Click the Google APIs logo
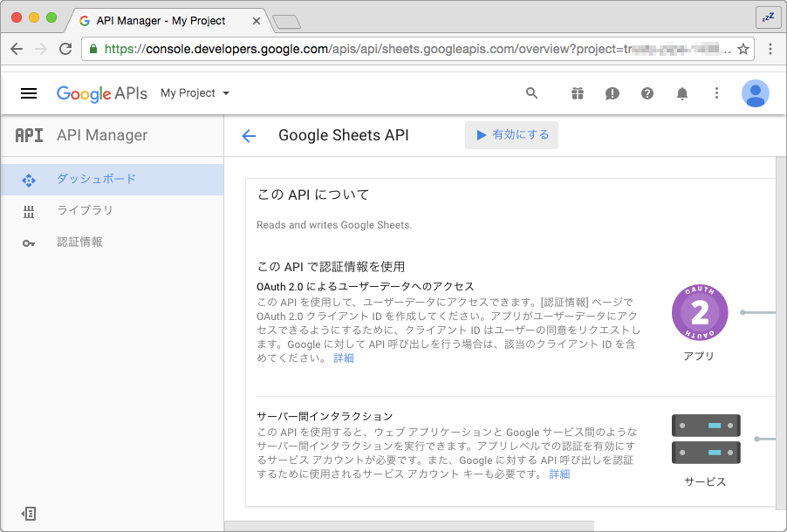 pyautogui.click(x=102, y=93)
